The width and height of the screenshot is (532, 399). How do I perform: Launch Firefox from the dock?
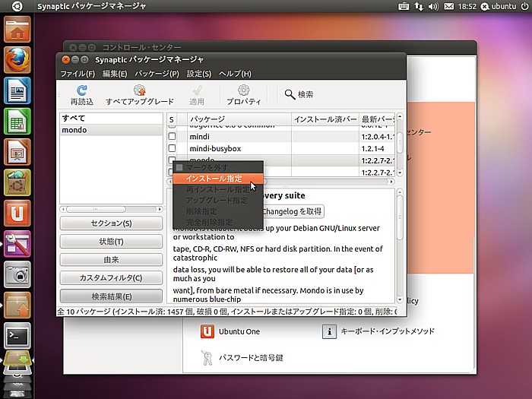(x=17, y=60)
